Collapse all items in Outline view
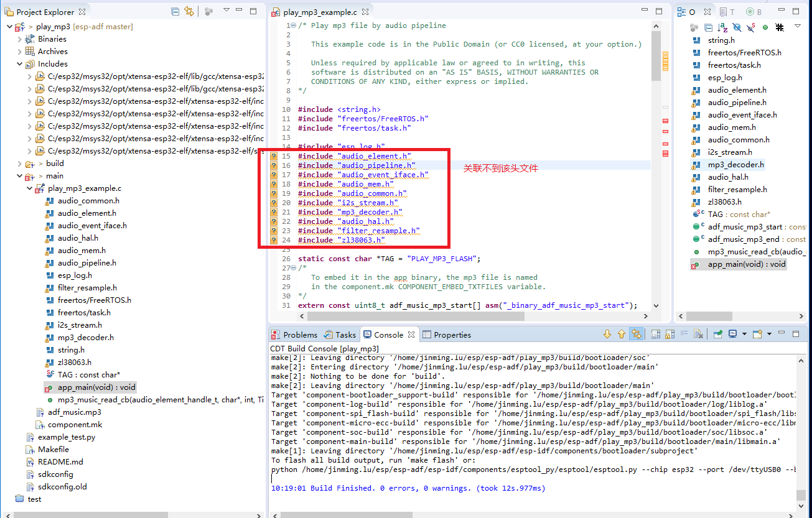The height and width of the screenshot is (518, 812). click(709, 27)
